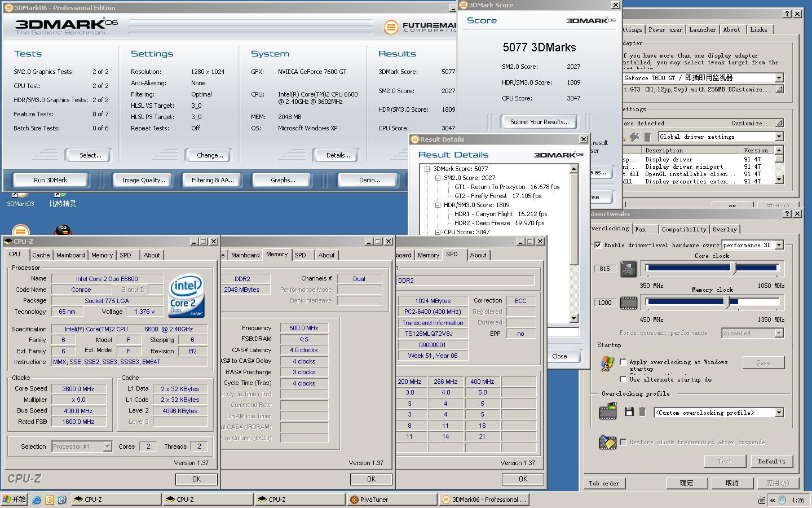Open the Custom overclocking profile dropdown
The width and height of the screenshot is (812, 508).
pos(779,413)
